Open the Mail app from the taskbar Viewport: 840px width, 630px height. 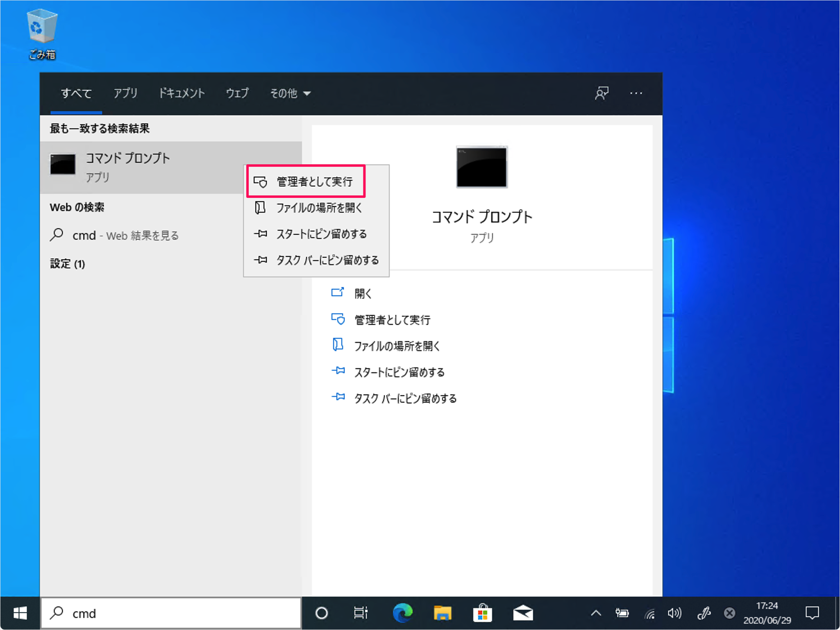click(523, 613)
